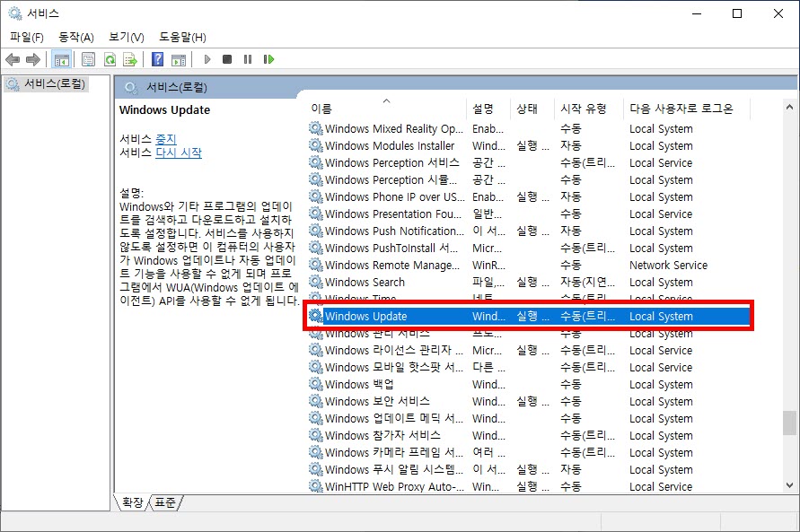Click the Pause service icon

[248, 59]
